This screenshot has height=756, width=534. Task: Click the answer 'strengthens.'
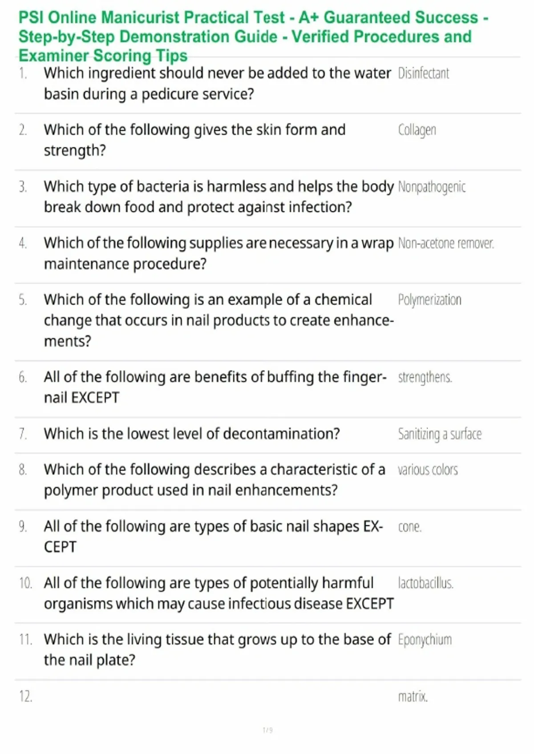coord(425,377)
